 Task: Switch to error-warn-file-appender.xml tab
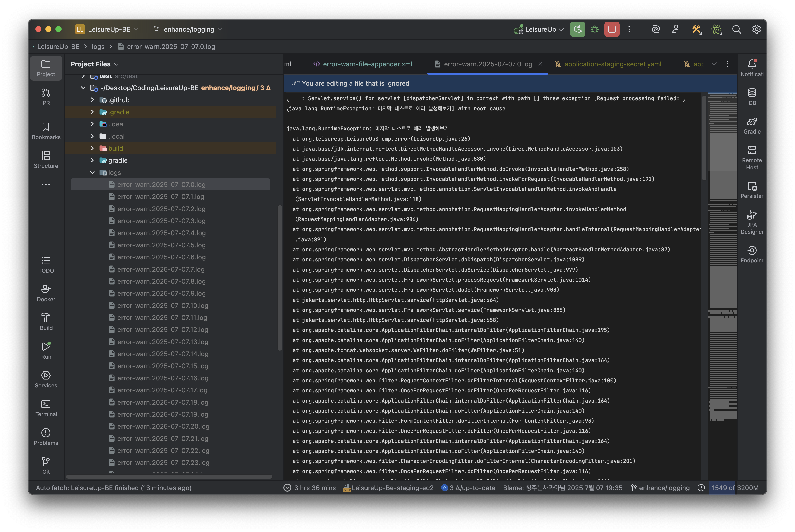367,64
